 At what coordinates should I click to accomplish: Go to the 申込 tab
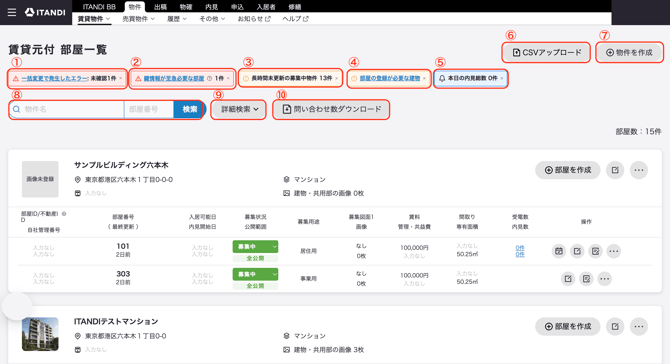coord(237,7)
